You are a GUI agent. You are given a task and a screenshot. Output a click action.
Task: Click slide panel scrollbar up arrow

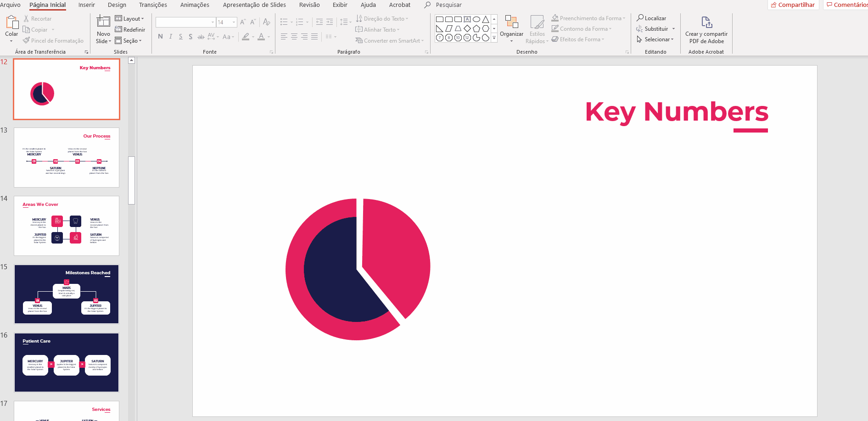click(x=131, y=60)
